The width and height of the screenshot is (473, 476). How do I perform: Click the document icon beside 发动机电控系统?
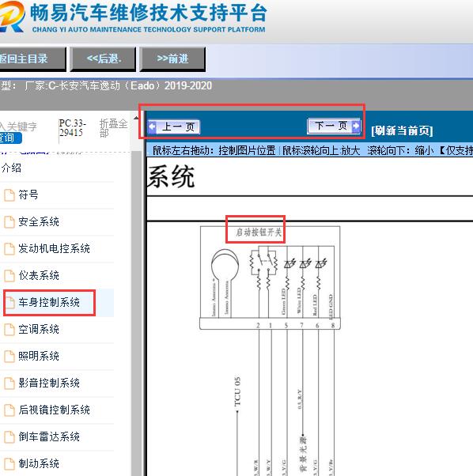pos(9,249)
